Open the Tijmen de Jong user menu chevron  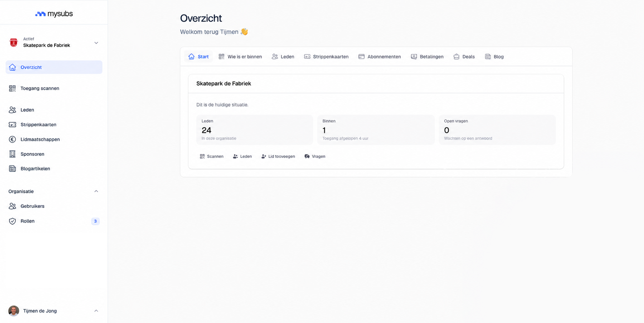tap(96, 311)
